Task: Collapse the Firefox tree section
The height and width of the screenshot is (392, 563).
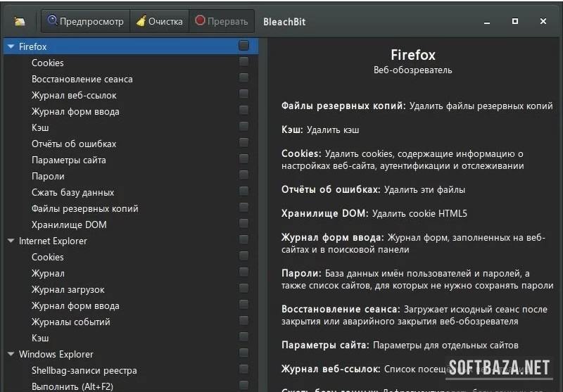Action: coord(11,46)
